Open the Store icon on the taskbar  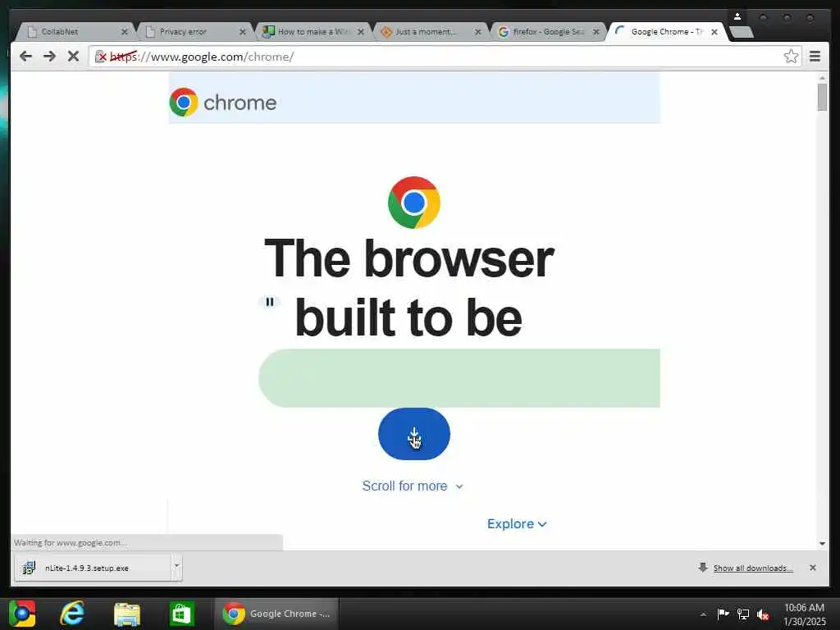[181, 614]
